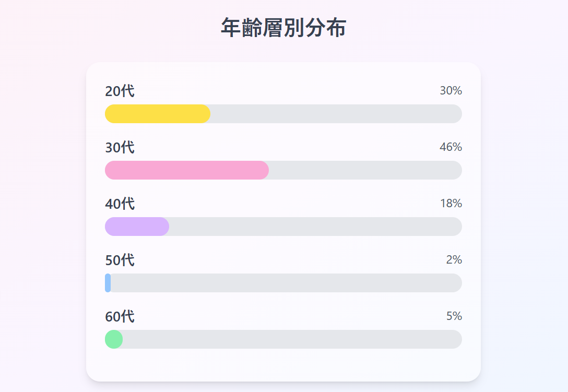Select the gray empty portion of 30代 bar
Viewport: 568px width, 392px height.
click(365, 170)
